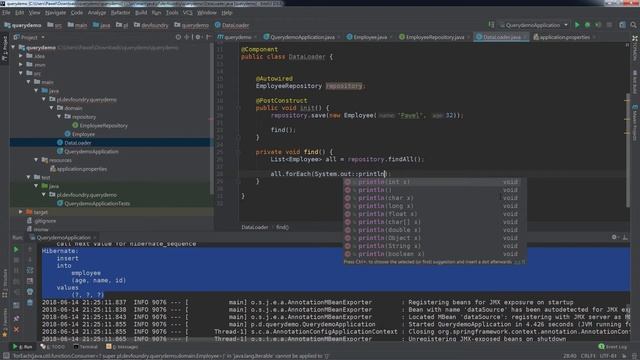640x360 pixels.
Task: Open the Project Structure icon in top toolbar
Action: 622,25
